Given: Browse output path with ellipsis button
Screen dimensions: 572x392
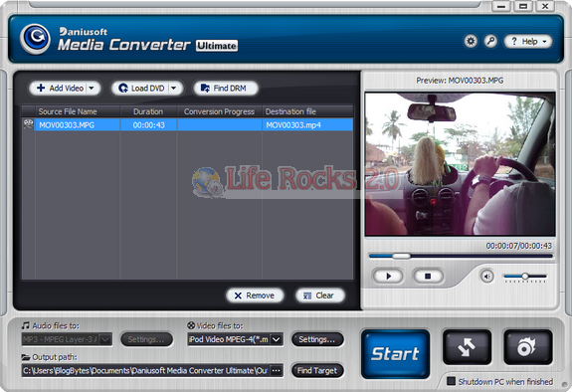Looking at the screenshot, I should click(x=277, y=371).
